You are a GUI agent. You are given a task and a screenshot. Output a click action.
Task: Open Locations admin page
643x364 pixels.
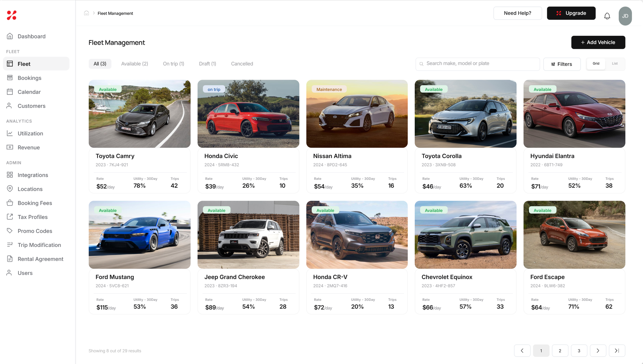36,189
